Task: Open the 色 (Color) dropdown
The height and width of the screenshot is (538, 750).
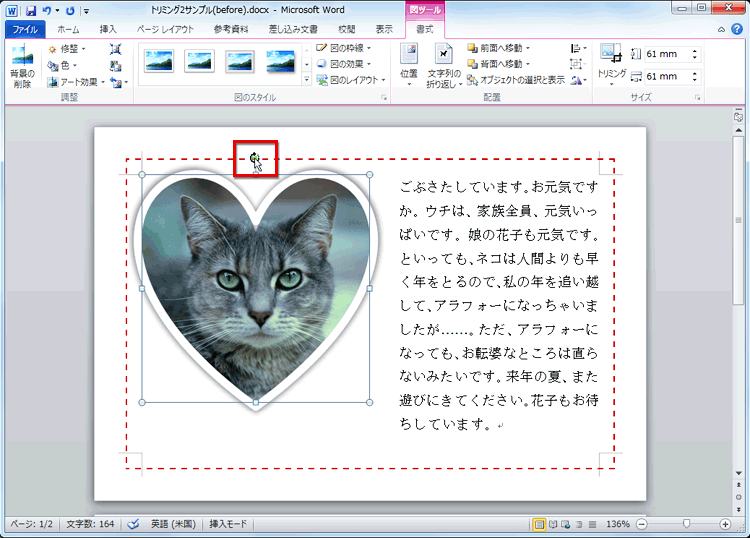Action: click(62, 65)
